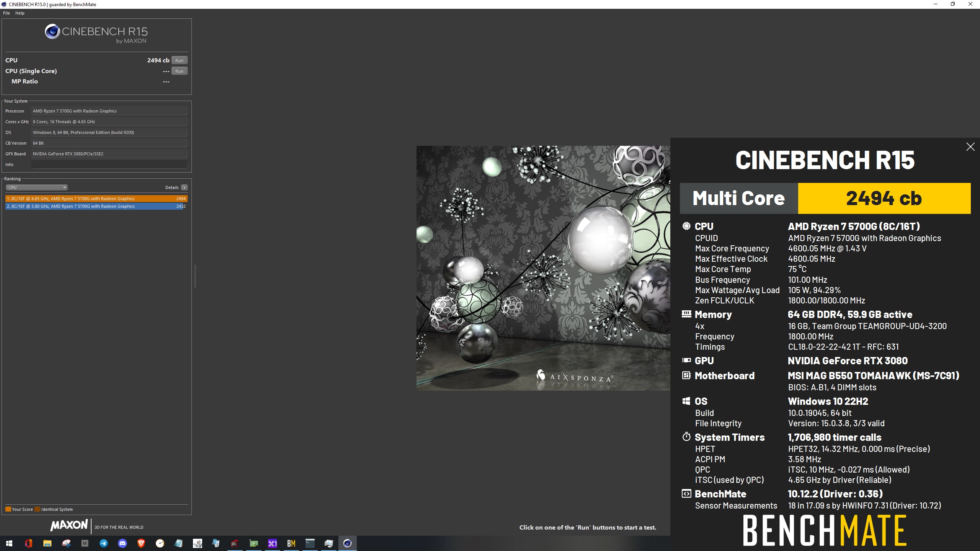Viewport: 980px width, 551px height.
Task: Click the gray M taskbar icon
Action: [x=85, y=543]
